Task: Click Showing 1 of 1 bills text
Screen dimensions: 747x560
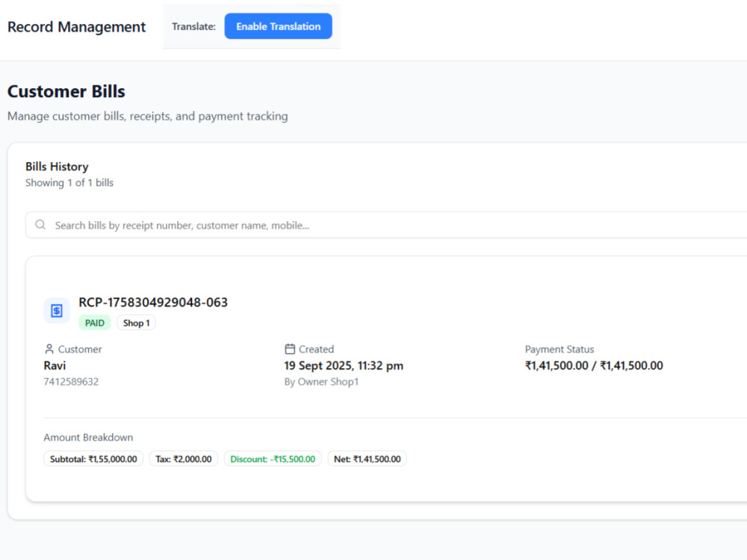Action: [69, 183]
